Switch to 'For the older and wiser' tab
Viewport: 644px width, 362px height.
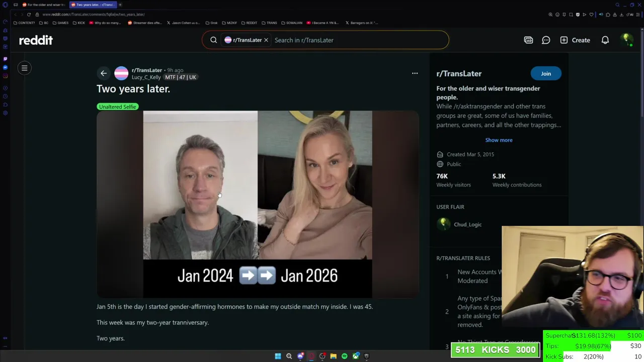43,5
